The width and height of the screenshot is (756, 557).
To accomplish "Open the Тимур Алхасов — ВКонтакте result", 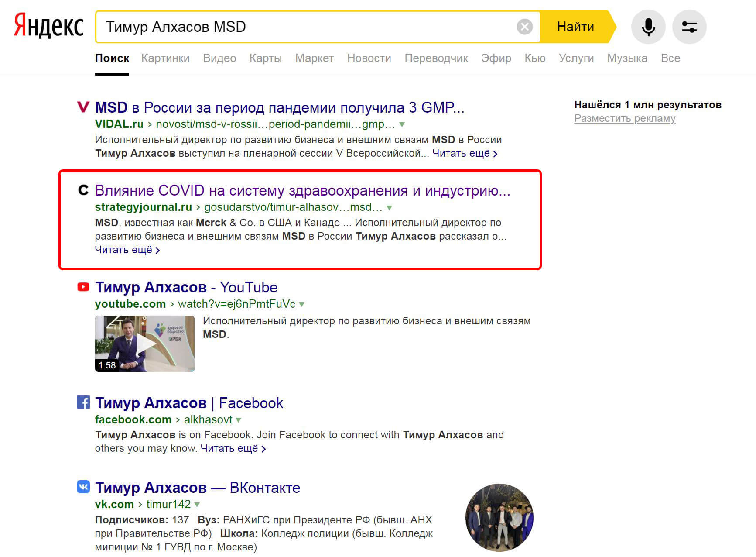I will point(198,488).
